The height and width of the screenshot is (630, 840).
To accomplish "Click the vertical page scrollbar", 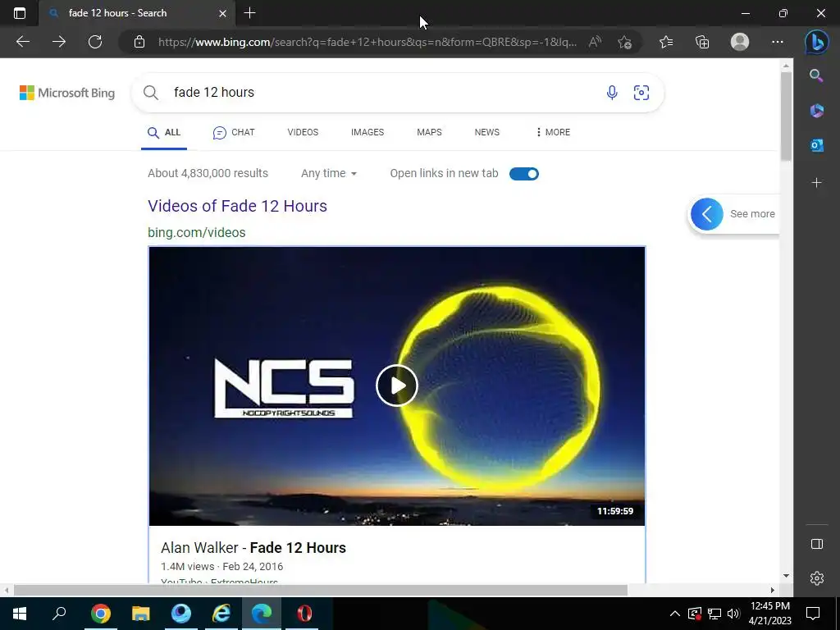I will pyautogui.click(x=786, y=116).
